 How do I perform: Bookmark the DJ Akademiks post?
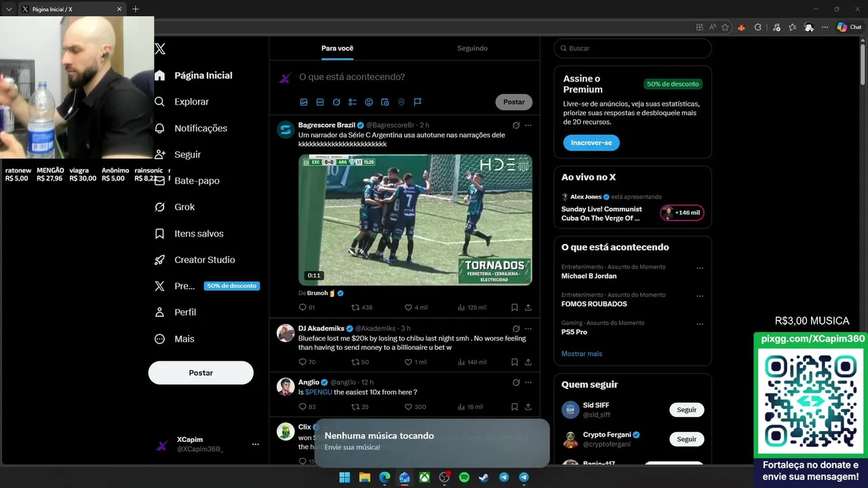tap(515, 363)
